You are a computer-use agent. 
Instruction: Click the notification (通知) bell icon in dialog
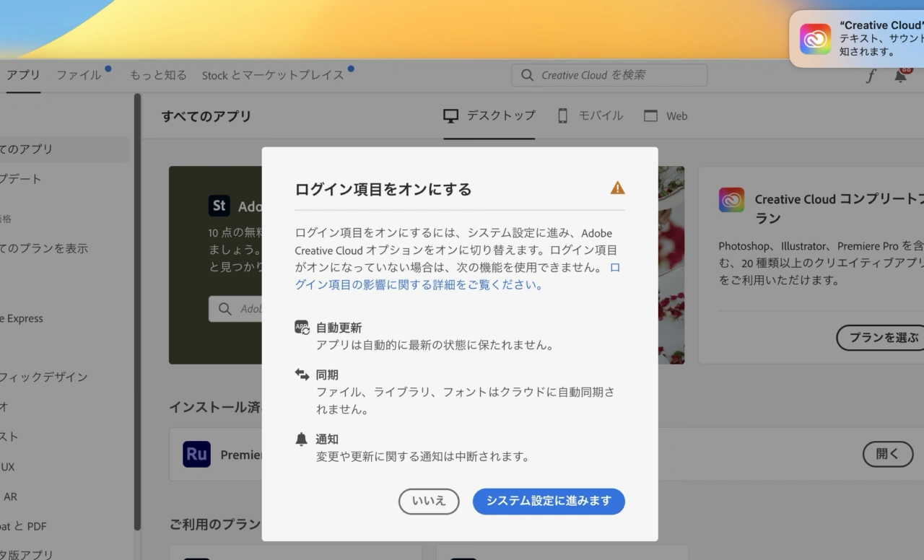pos(302,439)
